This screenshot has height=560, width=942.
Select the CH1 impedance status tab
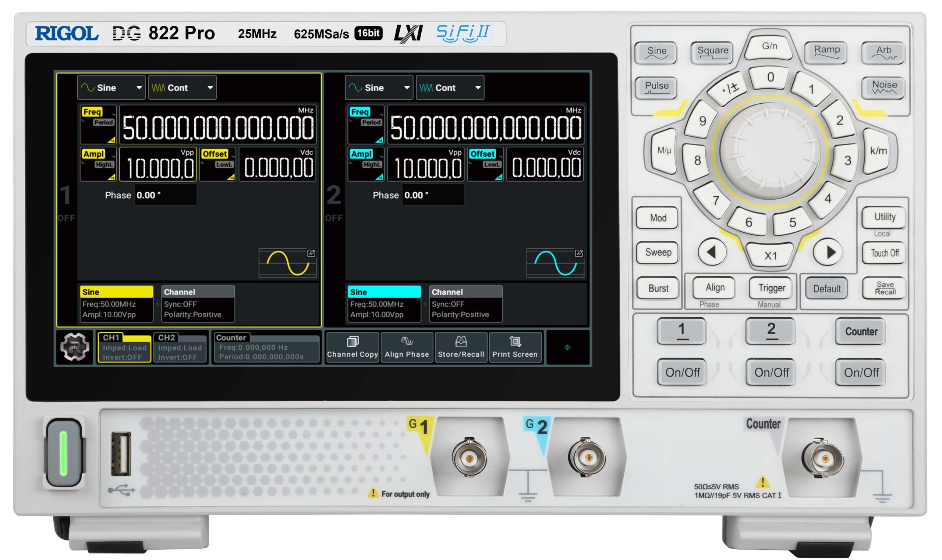point(124,347)
